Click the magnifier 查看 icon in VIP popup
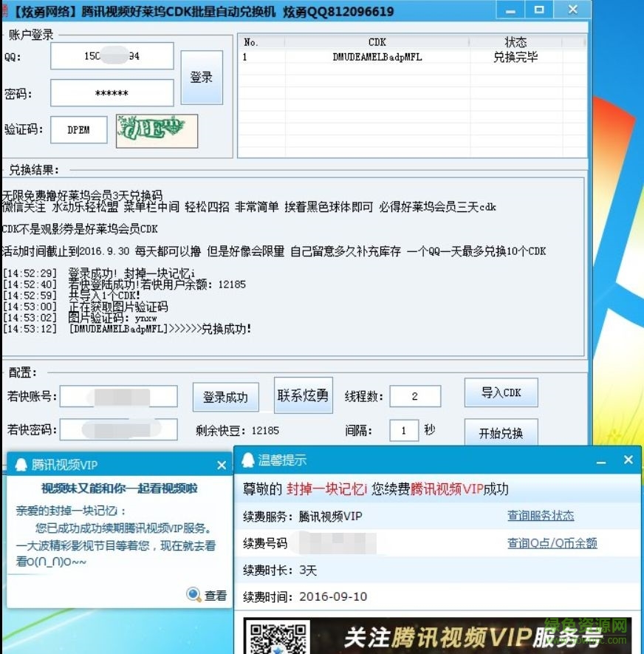The width and height of the screenshot is (644, 654). pyautogui.click(x=194, y=595)
